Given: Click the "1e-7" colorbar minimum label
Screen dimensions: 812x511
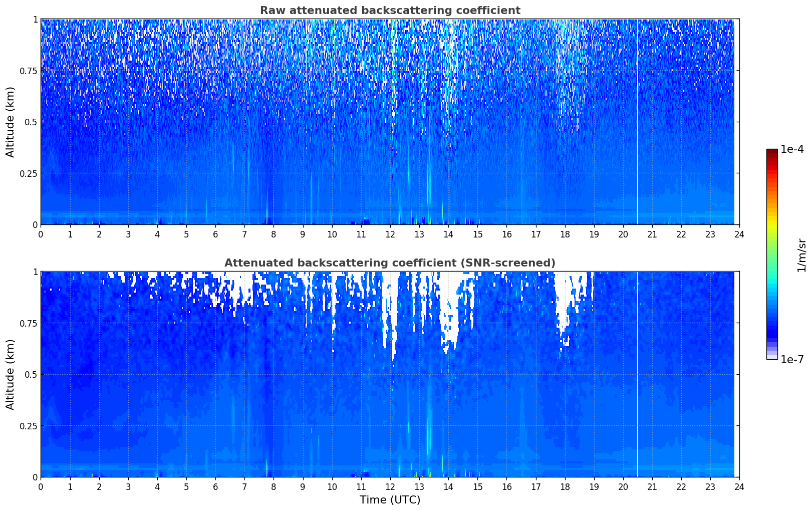Looking at the screenshot, I should pyautogui.click(x=792, y=360).
